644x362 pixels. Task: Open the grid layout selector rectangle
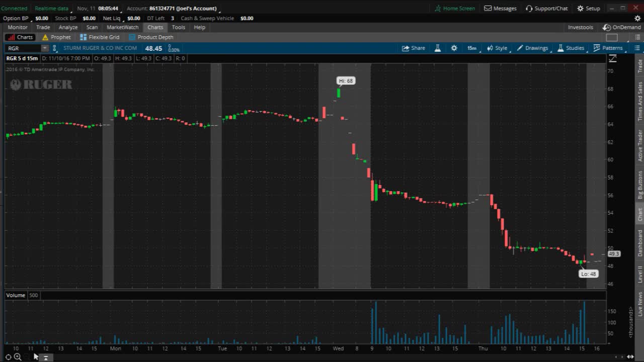[612, 37]
